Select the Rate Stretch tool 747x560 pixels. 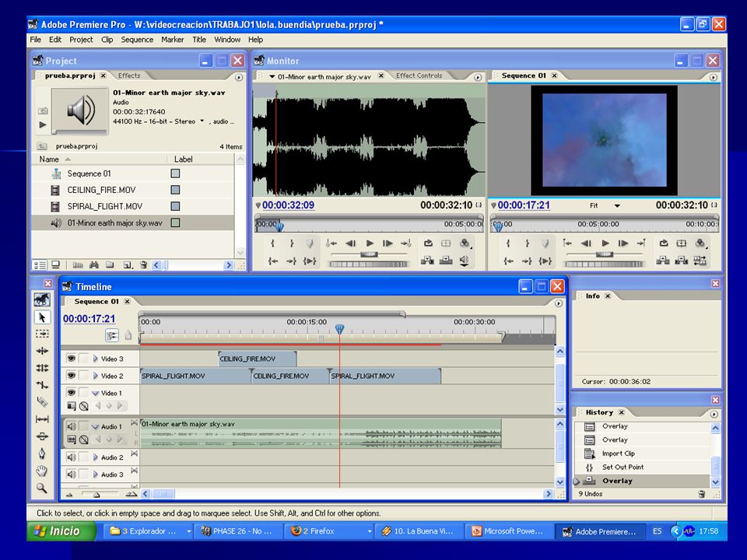(42, 385)
